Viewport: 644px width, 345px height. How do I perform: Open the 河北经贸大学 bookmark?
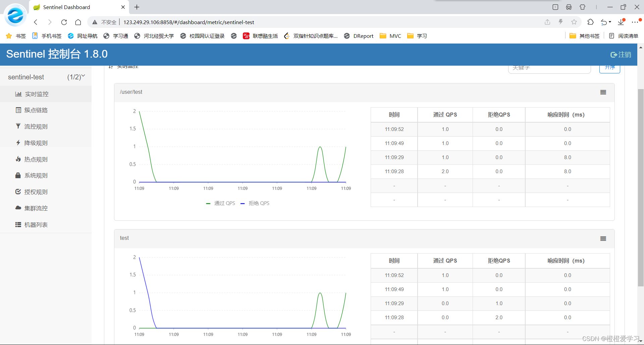(x=154, y=36)
